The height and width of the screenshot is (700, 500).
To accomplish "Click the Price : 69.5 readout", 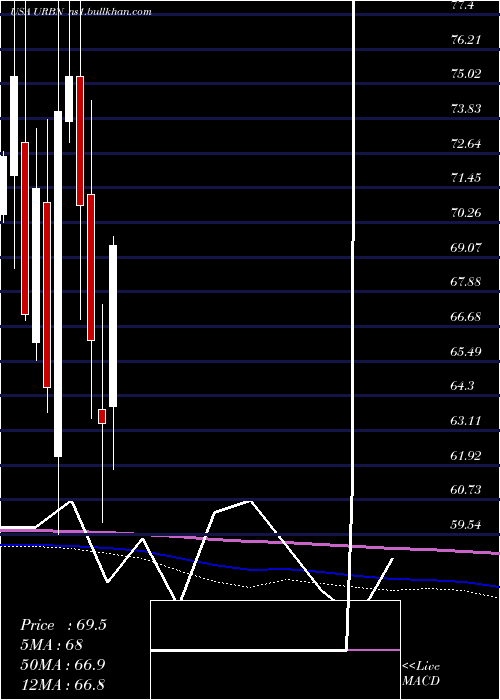I will [x=63, y=625].
